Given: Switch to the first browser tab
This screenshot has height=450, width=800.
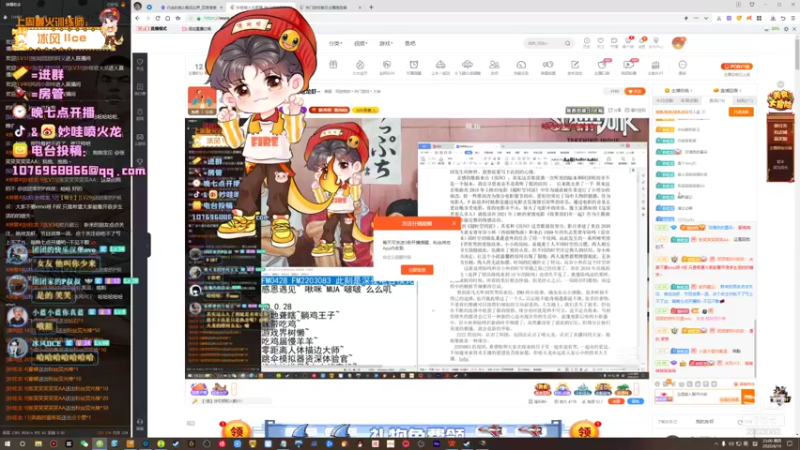Looking at the screenshot, I should [x=190, y=7].
